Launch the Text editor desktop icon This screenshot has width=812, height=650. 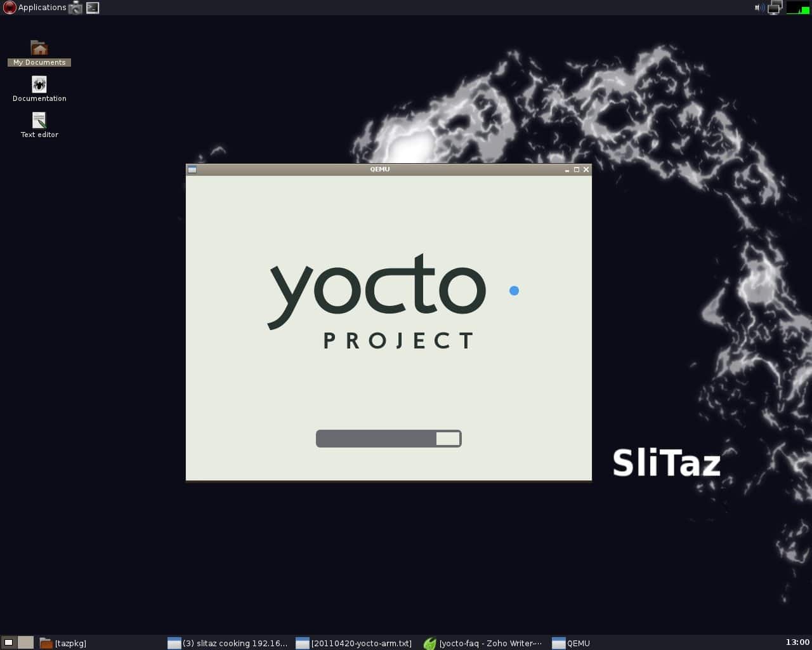coord(39,121)
